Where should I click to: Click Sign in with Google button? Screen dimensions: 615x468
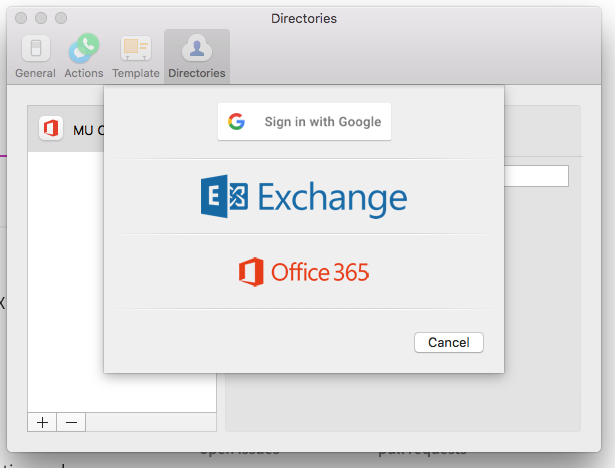(304, 122)
